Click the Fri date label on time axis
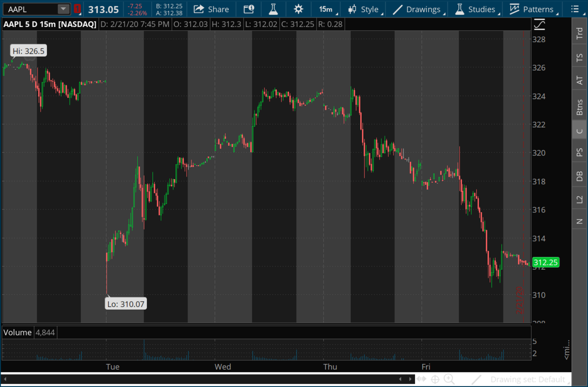This screenshot has height=387, width=588. pyautogui.click(x=426, y=366)
